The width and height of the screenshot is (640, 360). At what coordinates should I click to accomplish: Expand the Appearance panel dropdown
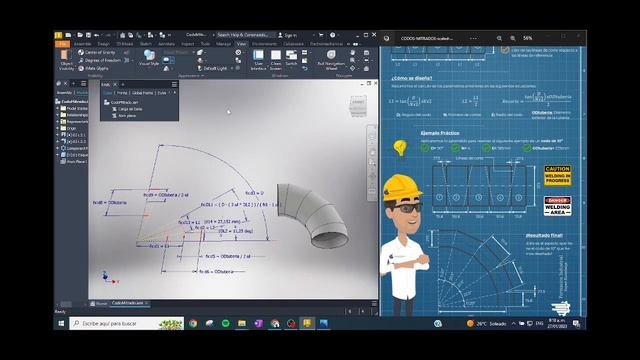(191, 76)
